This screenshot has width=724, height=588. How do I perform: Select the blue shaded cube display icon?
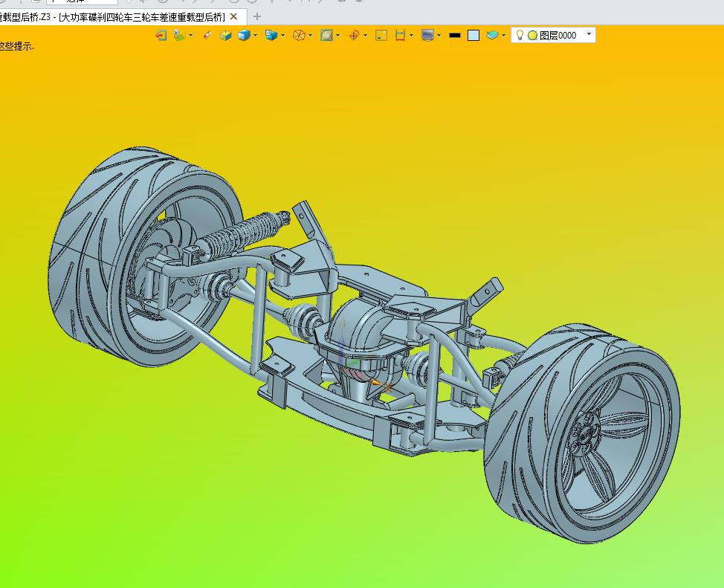click(x=244, y=35)
